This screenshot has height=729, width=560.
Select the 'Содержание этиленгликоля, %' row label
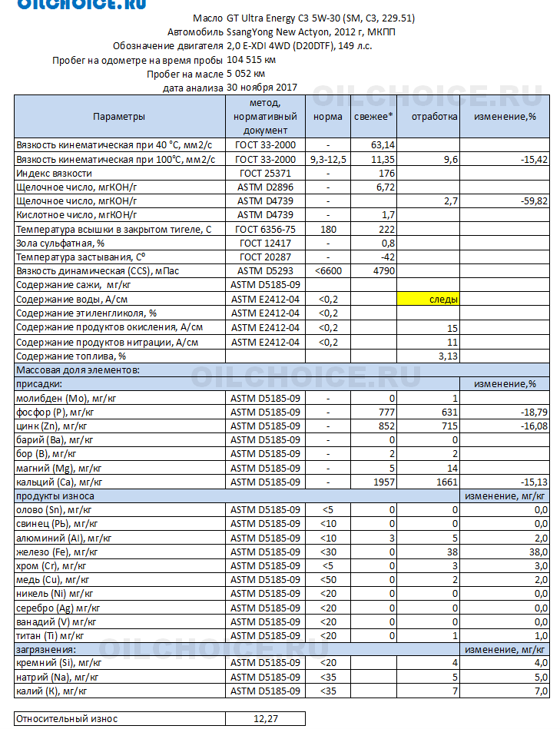tap(86, 313)
